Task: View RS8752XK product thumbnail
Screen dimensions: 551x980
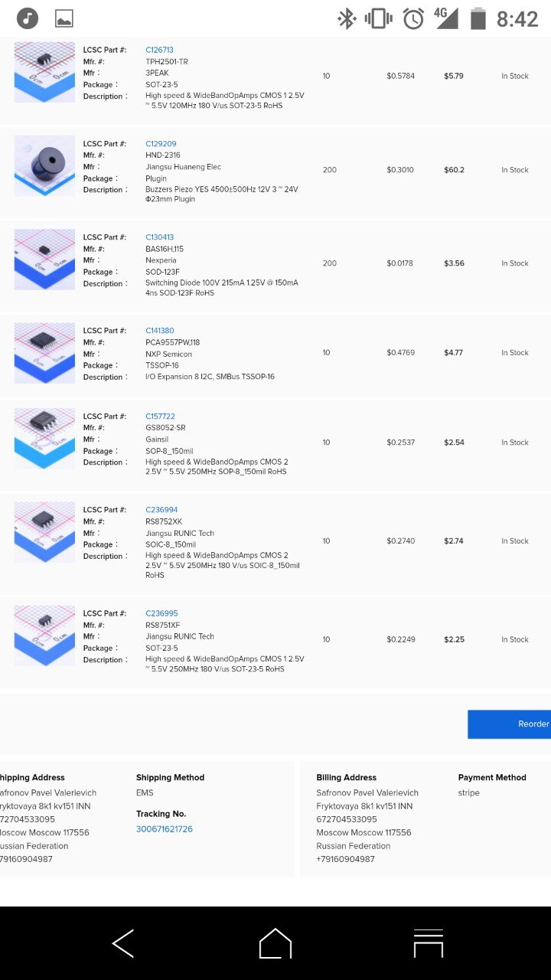Action: pyautogui.click(x=44, y=532)
